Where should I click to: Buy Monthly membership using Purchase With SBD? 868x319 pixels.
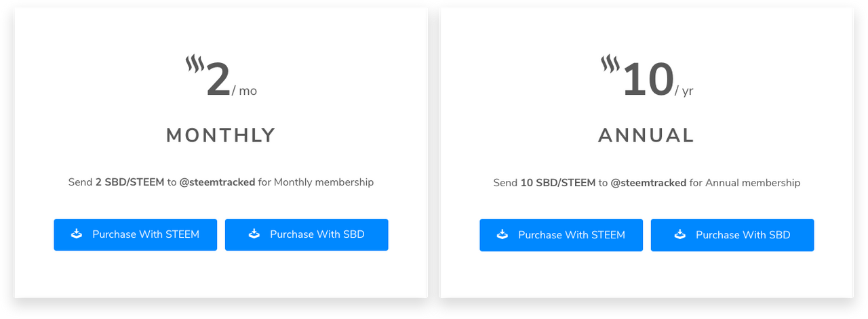click(307, 235)
